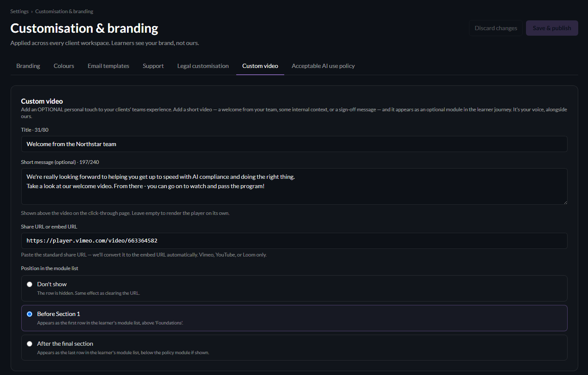The width and height of the screenshot is (588, 375).
Task: Click the "Share URL or embed URL" label
Action: [49, 227]
